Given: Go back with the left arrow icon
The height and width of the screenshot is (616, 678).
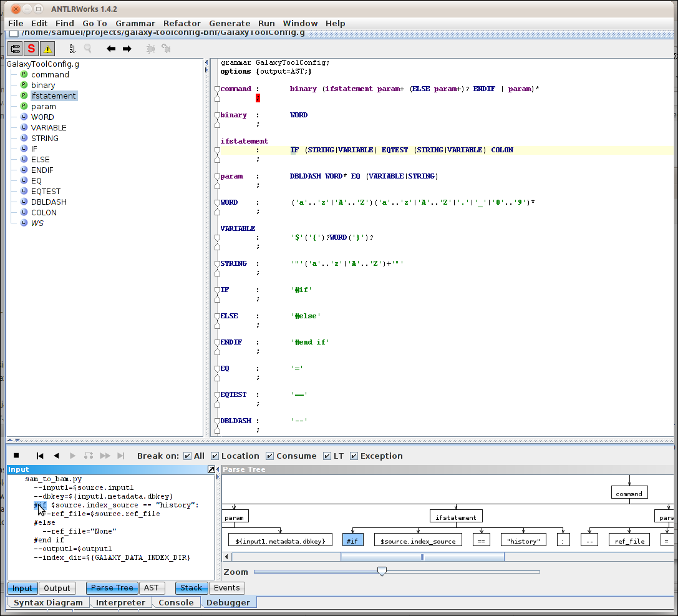Looking at the screenshot, I should point(111,49).
